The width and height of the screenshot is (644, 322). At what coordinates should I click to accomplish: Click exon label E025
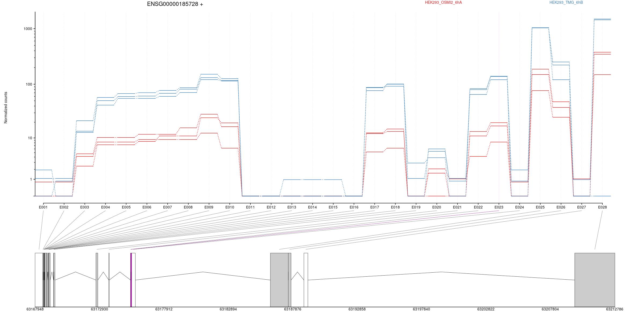click(x=540, y=207)
